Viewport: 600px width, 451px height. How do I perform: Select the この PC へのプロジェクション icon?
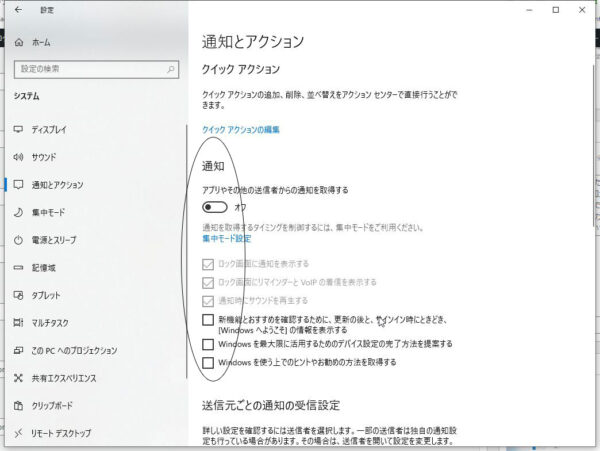(18, 350)
